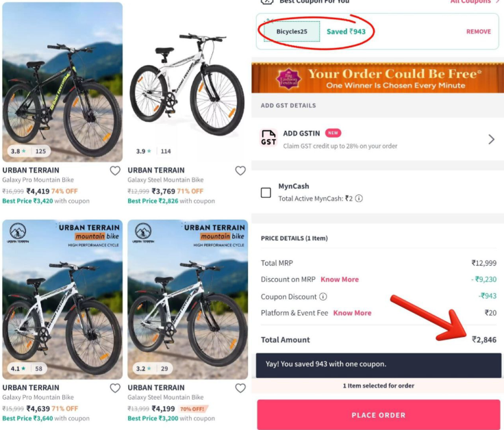Enable the MynCash checkbox
Viewport: 504px width, 430px height.
[x=266, y=192]
